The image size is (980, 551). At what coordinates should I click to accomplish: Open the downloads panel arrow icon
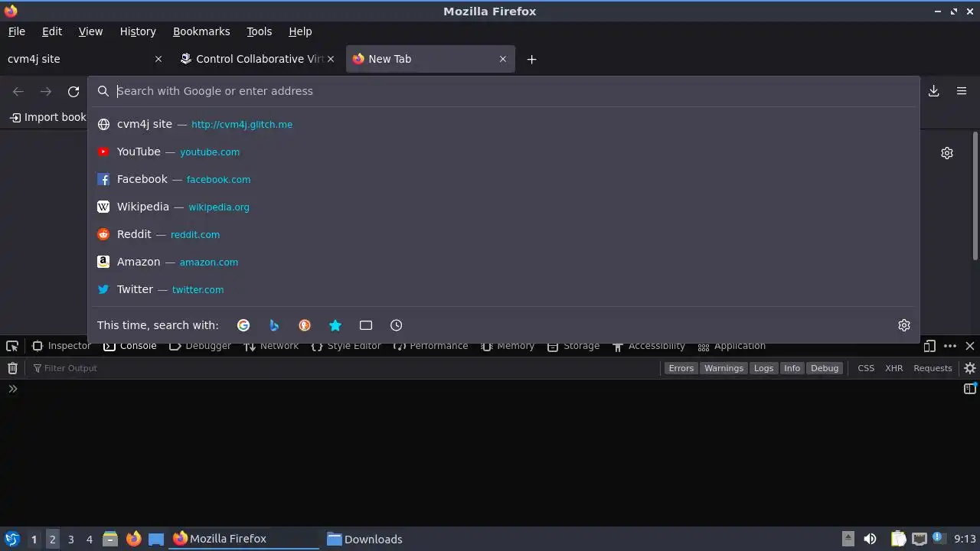tap(934, 91)
